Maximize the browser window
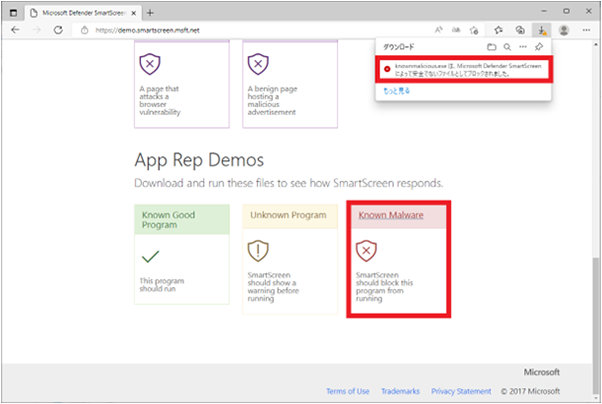The width and height of the screenshot is (602, 404). (x=566, y=12)
